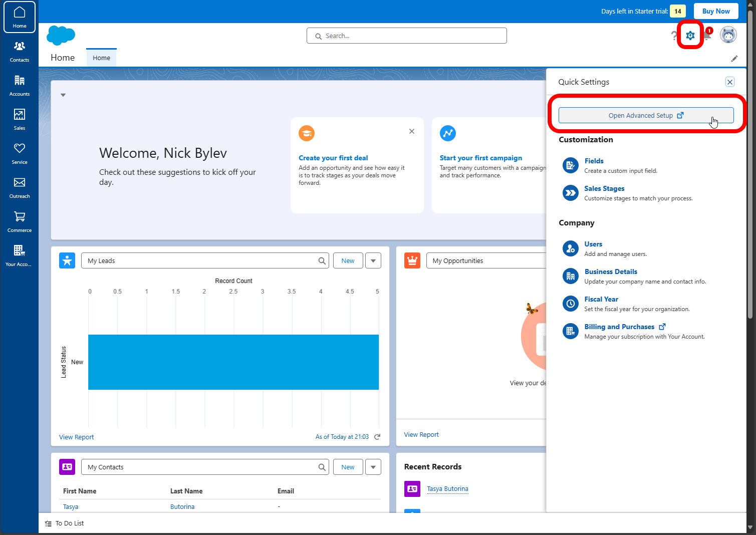Collapse the welcome banner arrow
Screen dimensions: 756x535
(63, 95)
